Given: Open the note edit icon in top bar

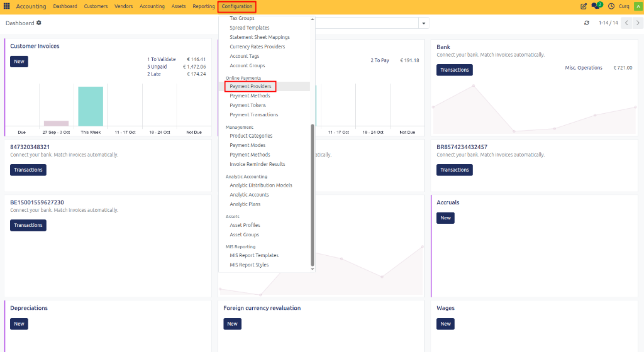Looking at the screenshot, I should click(x=583, y=6).
